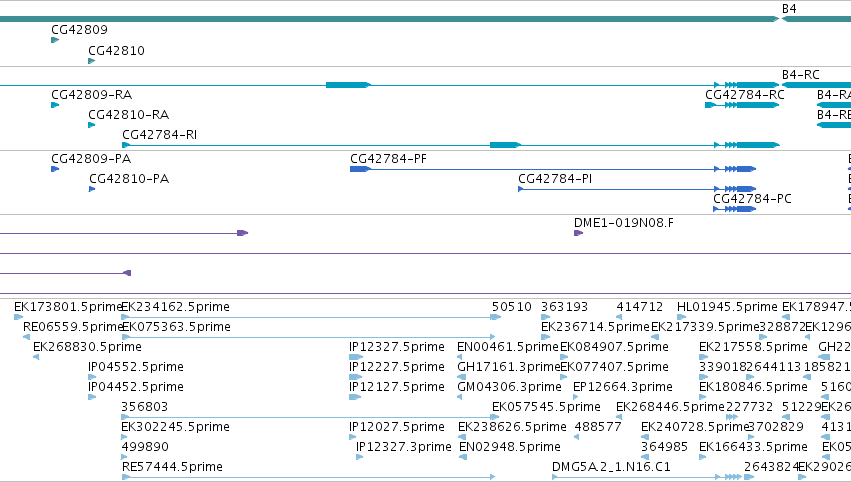Click EST label IP12027.5prime
Image resolution: width=851 pixels, height=482 pixels.
click(397, 427)
